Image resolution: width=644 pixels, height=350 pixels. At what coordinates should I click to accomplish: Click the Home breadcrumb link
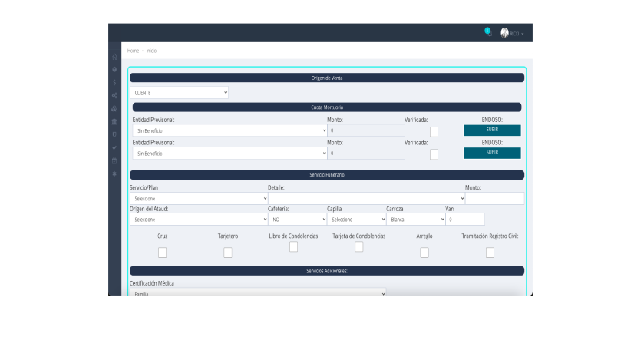(133, 51)
